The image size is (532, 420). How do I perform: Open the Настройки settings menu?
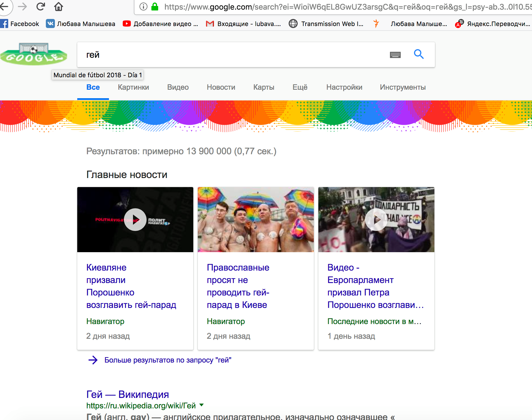tap(344, 87)
